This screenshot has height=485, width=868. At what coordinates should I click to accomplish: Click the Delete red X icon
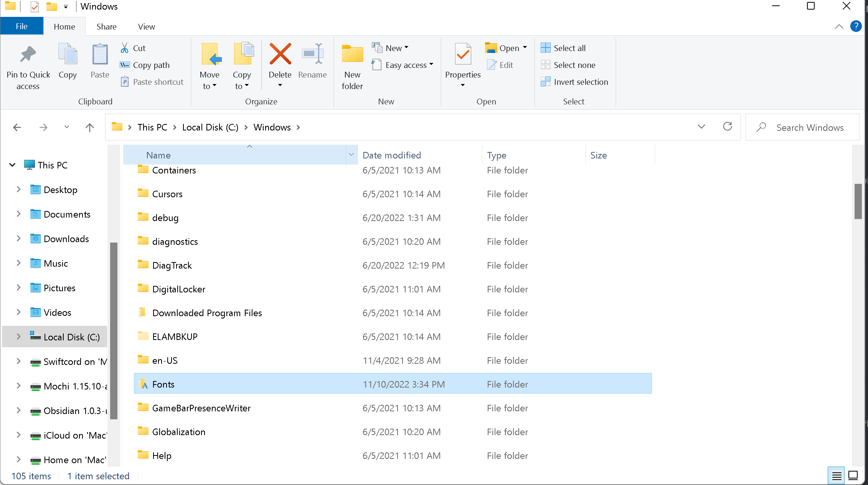click(x=280, y=54)
